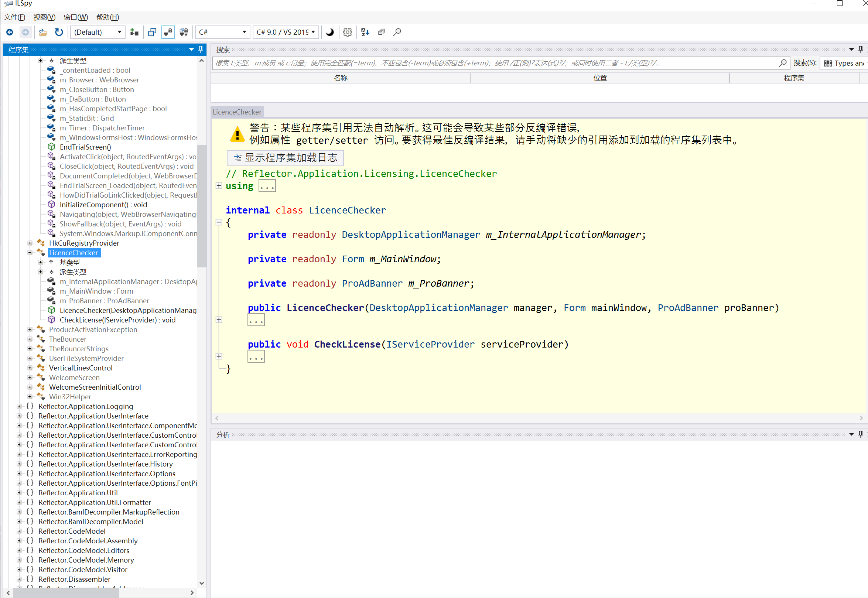
Task: Switch to dark theme with the moon icon
Action: click(x=330, y=32)
